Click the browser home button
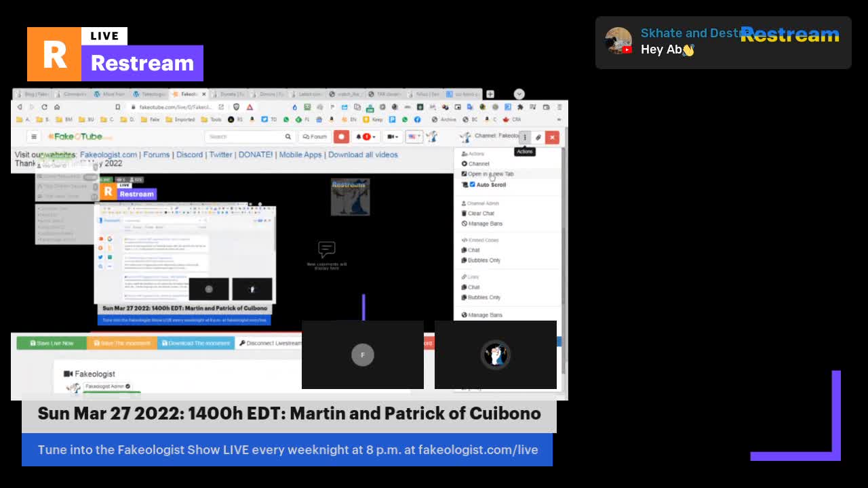868x488 pixels. 57,107
